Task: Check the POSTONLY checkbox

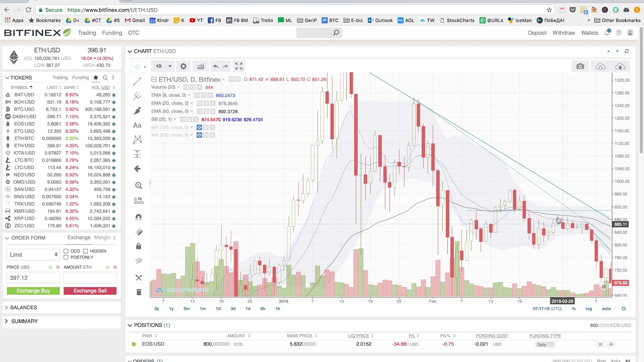Action: [x=66, y=257]
